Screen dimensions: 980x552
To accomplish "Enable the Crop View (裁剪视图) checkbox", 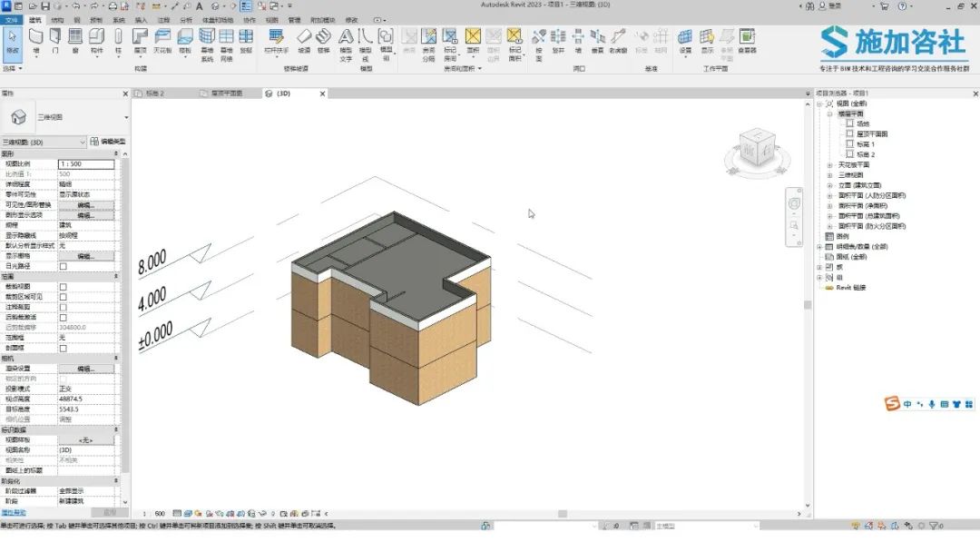I will [x=64, y=287].
